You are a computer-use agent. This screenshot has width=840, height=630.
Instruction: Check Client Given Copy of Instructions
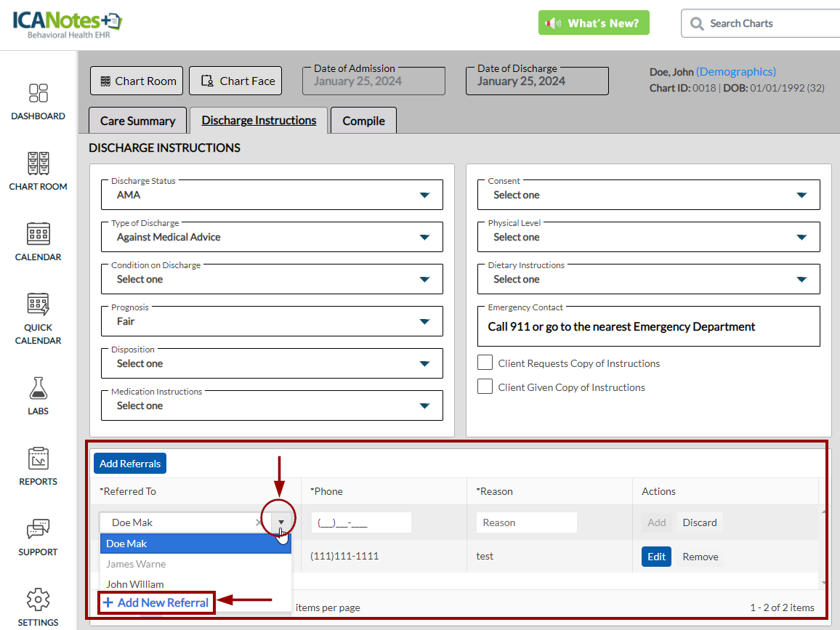tap(485, 387)
